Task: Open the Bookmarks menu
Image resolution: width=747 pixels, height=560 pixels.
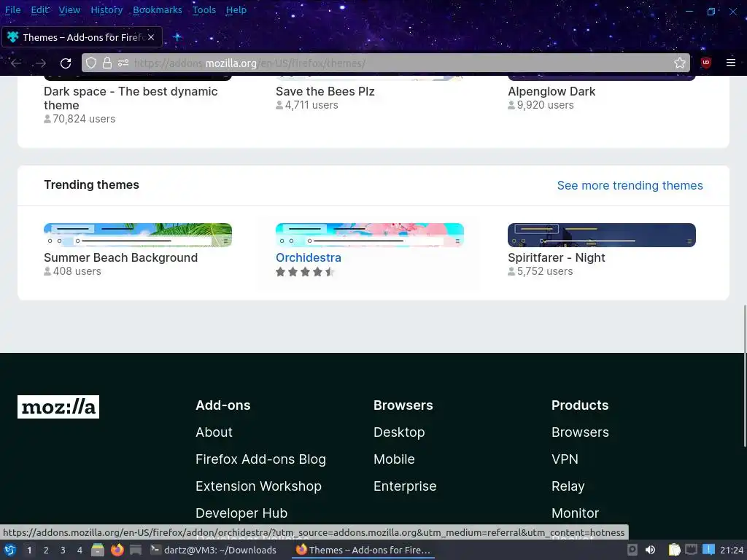Action: pyautogui.click(x=158, y=9)
